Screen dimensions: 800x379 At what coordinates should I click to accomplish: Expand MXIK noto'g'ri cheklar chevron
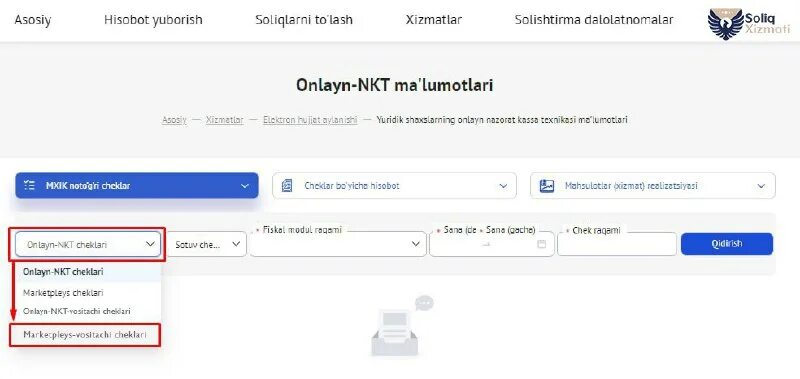(244, 186)
